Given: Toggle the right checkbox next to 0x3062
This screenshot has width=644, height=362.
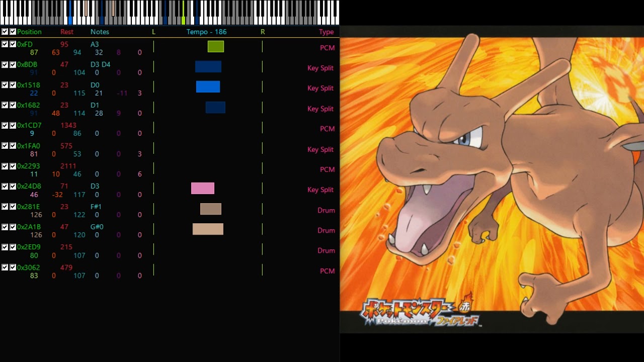Looking at the screenshot, I should click(x=13, y=267).
